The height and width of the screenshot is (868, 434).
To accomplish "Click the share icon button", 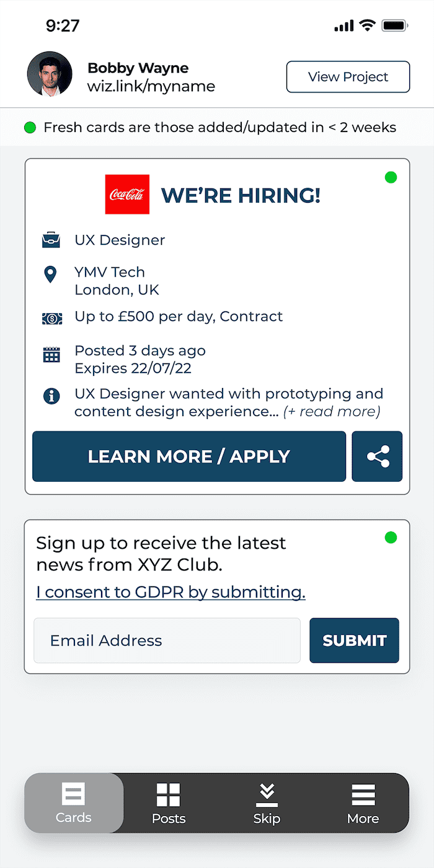I will (377, 456).
